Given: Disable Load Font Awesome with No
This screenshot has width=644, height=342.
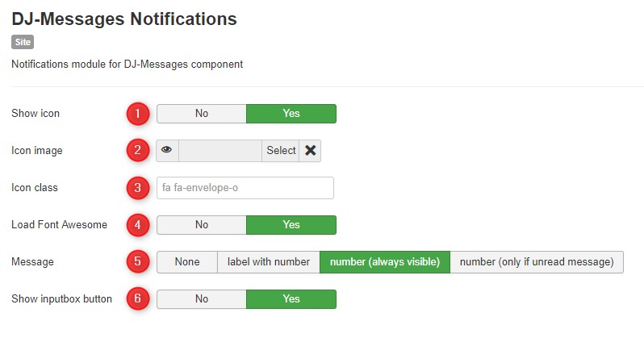Looking at the screenshot, I should click(x=201, y=225).
